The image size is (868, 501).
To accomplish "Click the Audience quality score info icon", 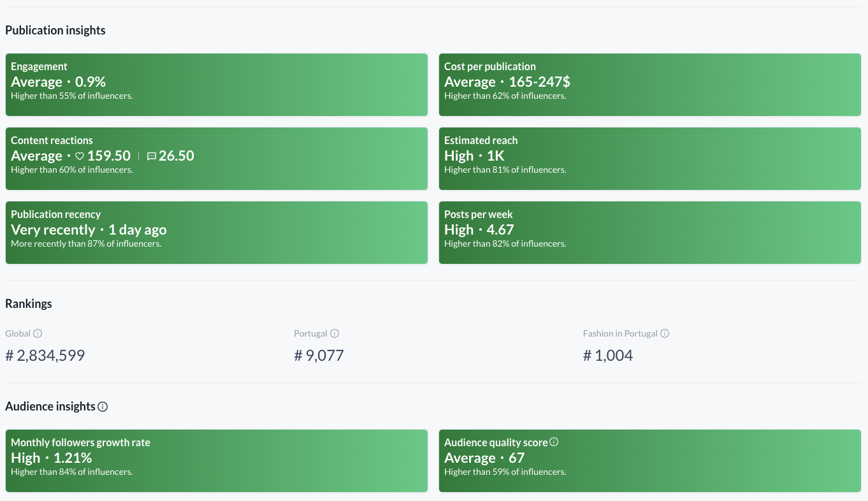I will pyautogui.click(x=554, y=442).
